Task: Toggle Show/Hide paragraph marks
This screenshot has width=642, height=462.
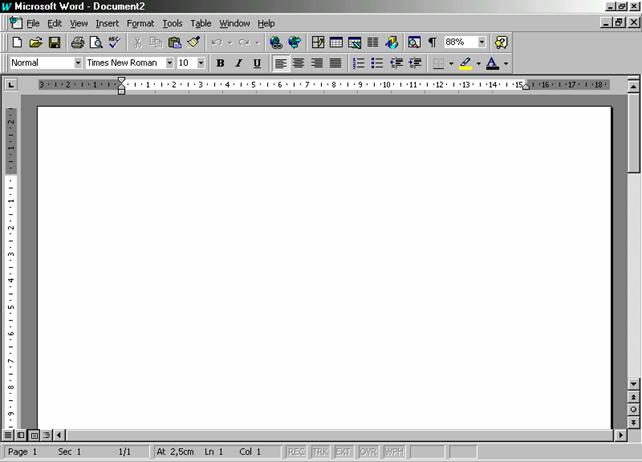Action: pyautogui.click(x=432, y=43)
